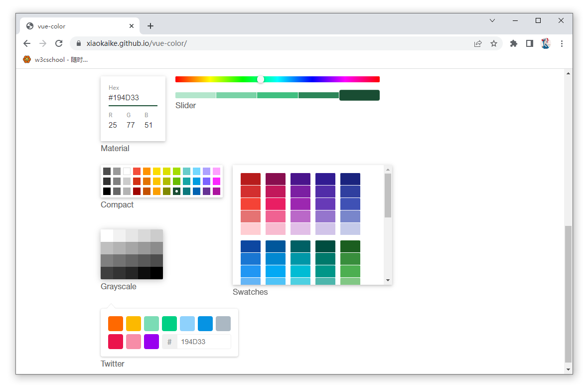The height and width of the screenshot is (387, 588).
Task: Click the Hex input in Material picker
Action: [x=133, y=98]
